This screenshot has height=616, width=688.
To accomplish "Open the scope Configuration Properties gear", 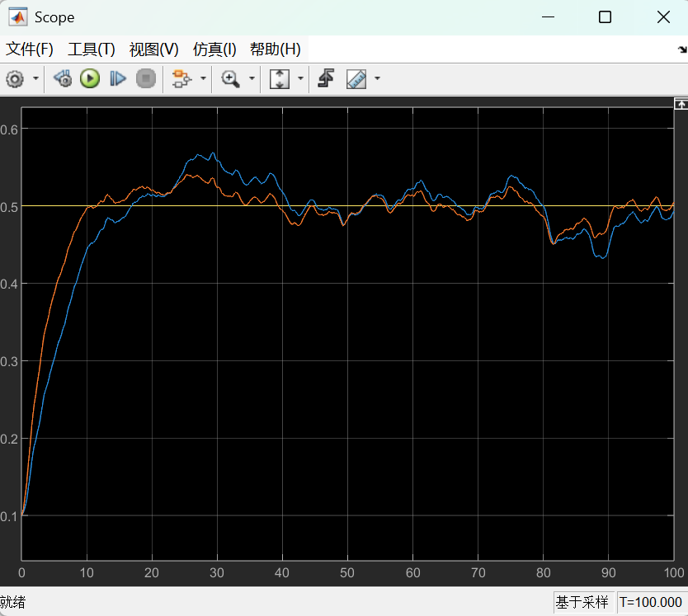I will [x=15, y=79].
